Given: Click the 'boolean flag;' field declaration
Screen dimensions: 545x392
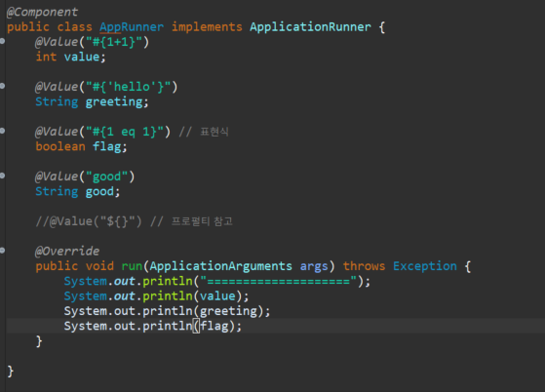Looking at the screenshot, I should tap(81, 146).
